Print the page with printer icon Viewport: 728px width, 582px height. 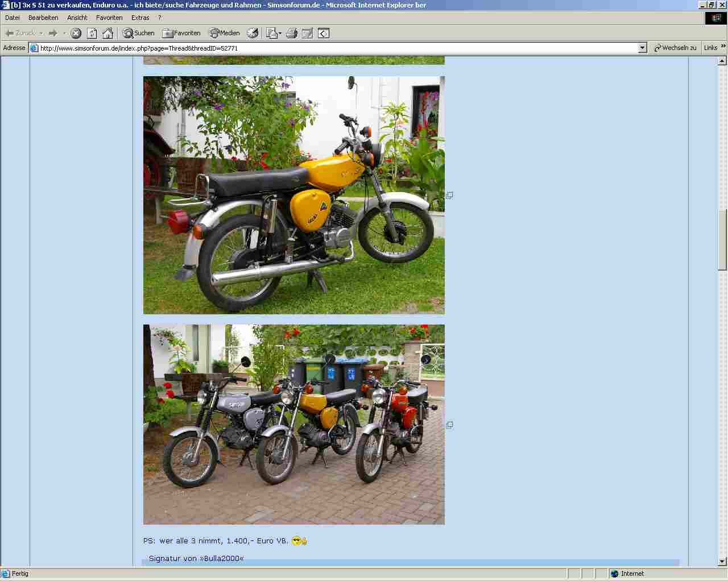292,34
